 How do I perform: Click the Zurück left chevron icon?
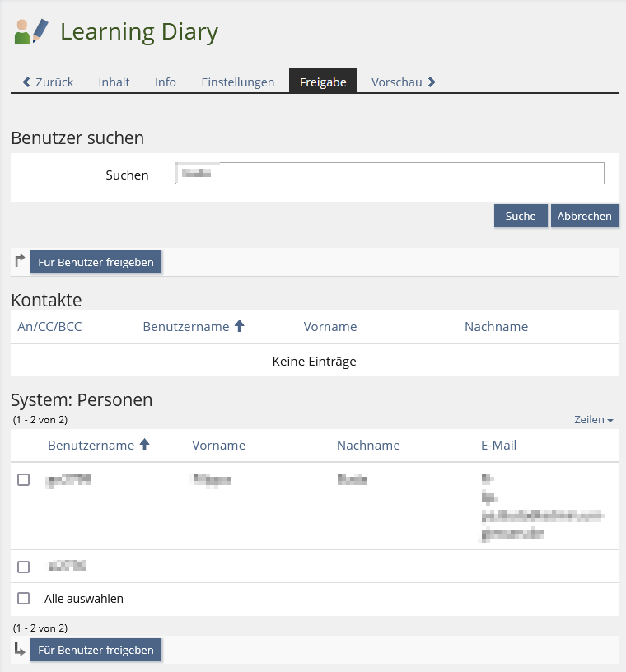[x=26, y=82]
